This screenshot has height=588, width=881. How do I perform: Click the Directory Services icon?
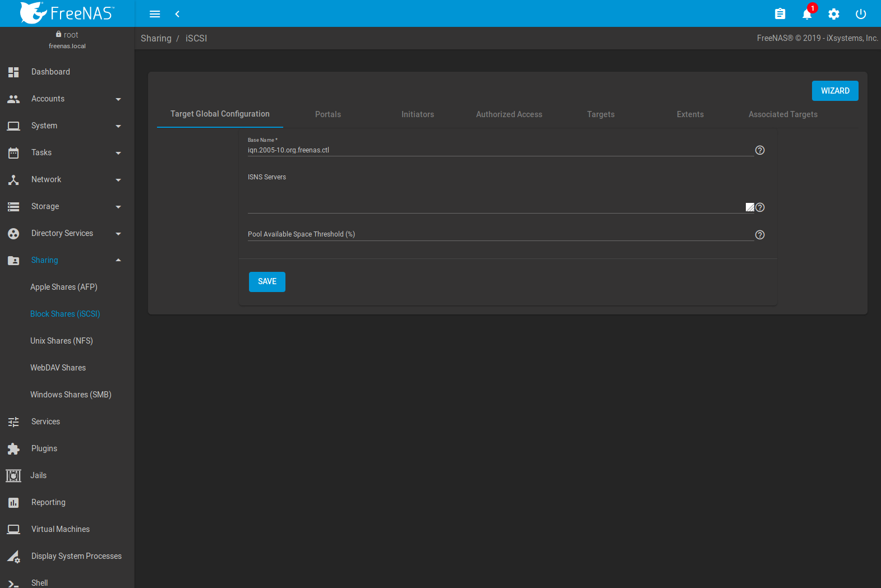pyautogui.click(x=13, y=233)
